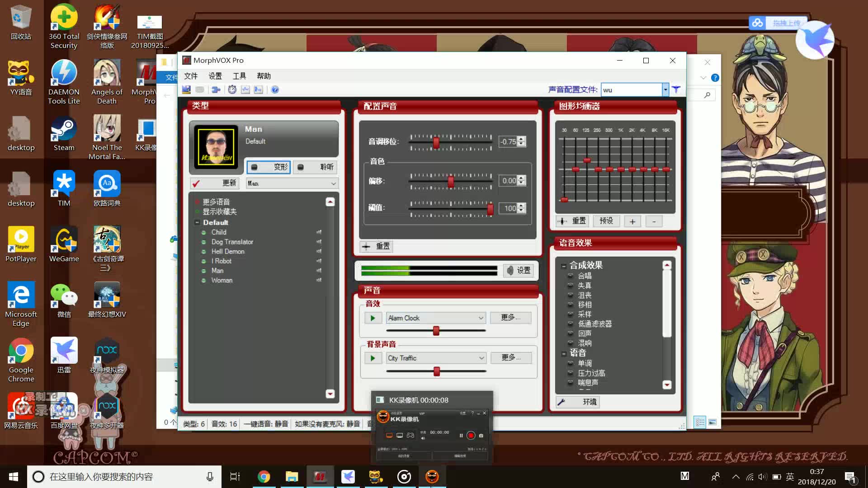Select the Hell Demon voice
The width and height of the screenshot is (868, 488).
(x=227, y=252)
